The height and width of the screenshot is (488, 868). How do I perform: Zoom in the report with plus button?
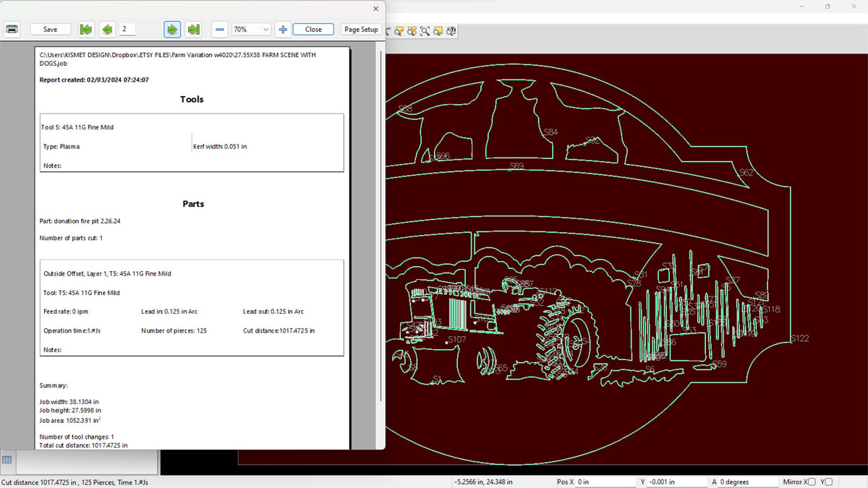[283, 30]
